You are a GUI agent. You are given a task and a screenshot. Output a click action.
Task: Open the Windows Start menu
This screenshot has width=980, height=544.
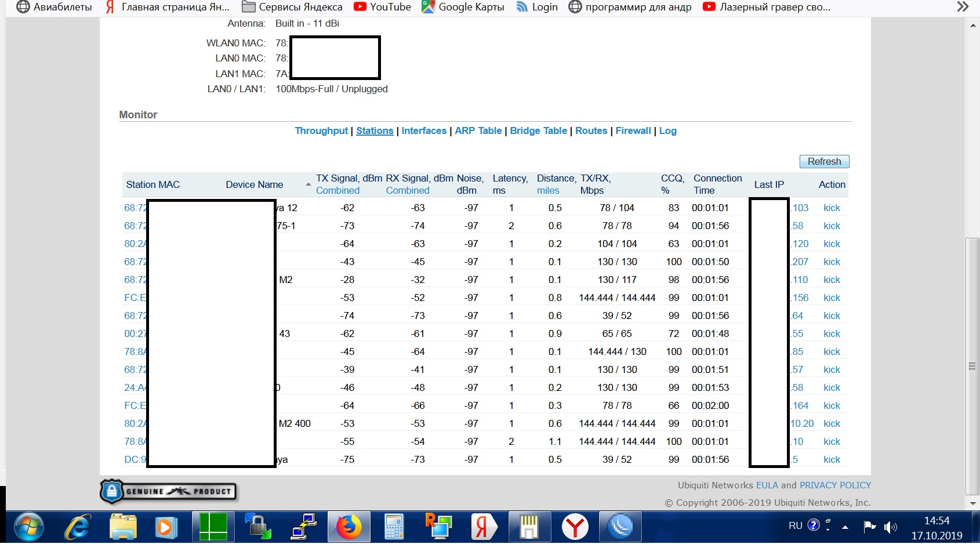(28, 527)
